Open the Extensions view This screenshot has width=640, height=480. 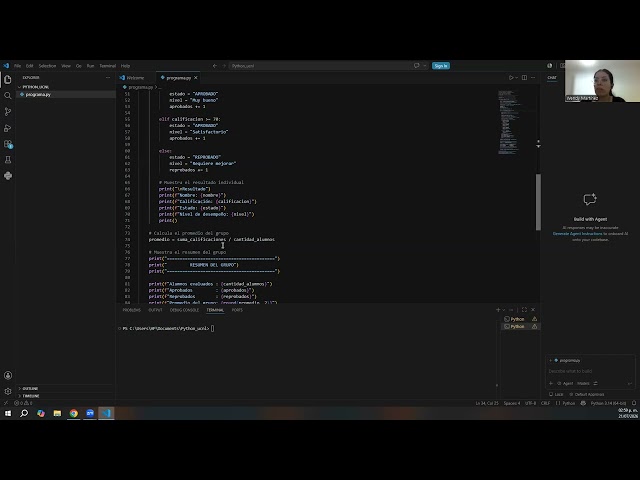pos(8,144)
